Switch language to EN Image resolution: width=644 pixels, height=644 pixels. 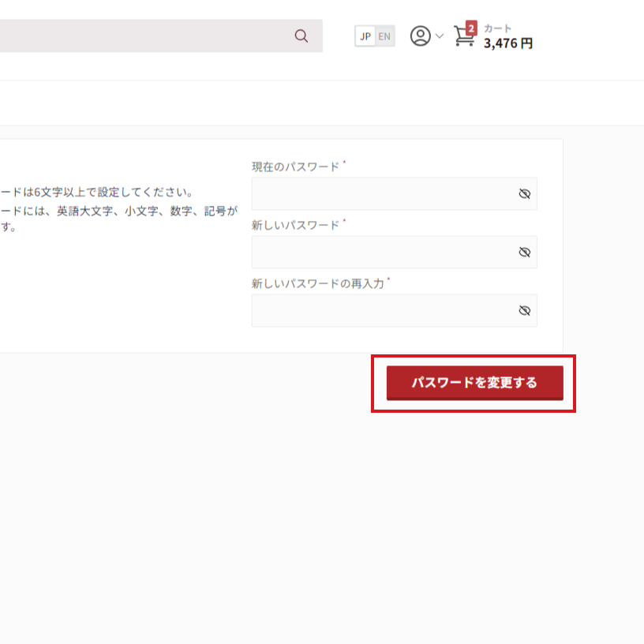coord(384,36)
